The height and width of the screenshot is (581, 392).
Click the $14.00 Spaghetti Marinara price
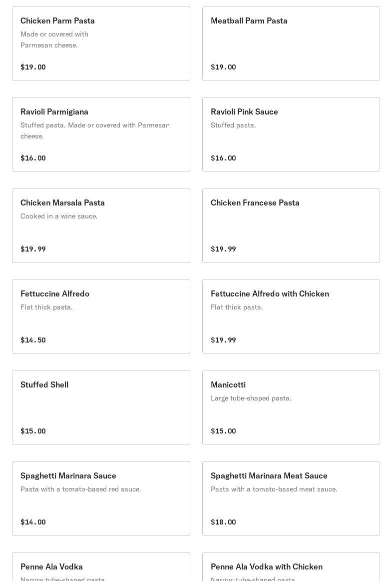[x=33, y=522]
